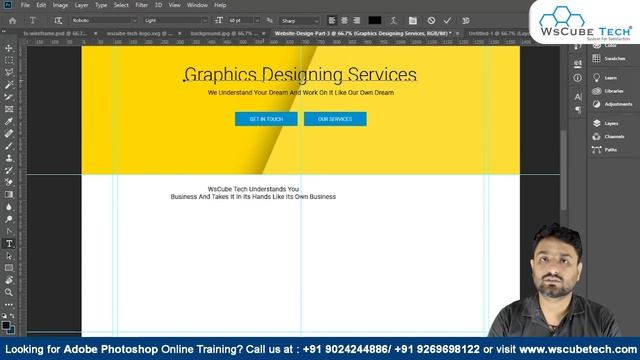The image size is (640, 360).
Task: Open the Light font style dropdown
Action: (x=205, y=20)
